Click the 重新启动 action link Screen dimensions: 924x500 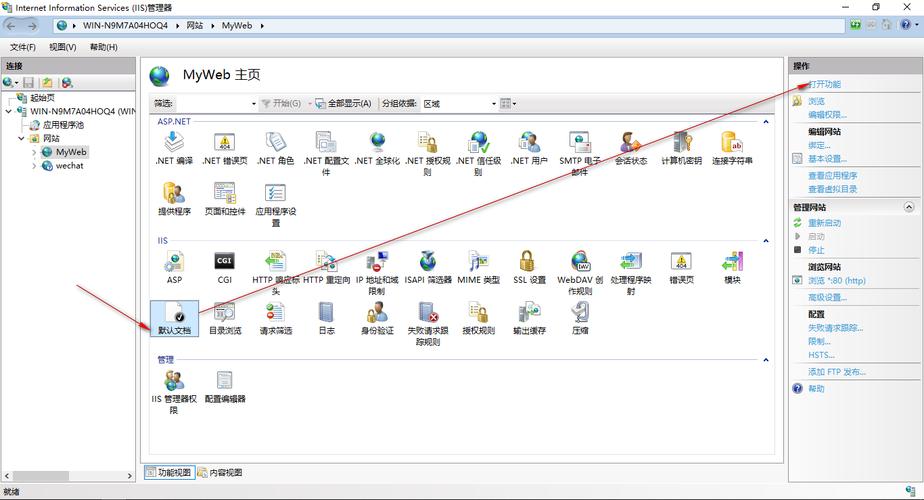824,223
